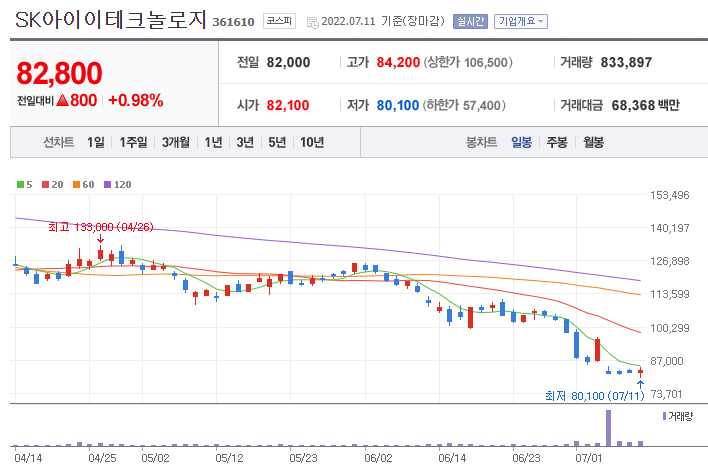Click the 상한가 106,500 upper limit text
708x467 pixels.
(x=468, y=62)
